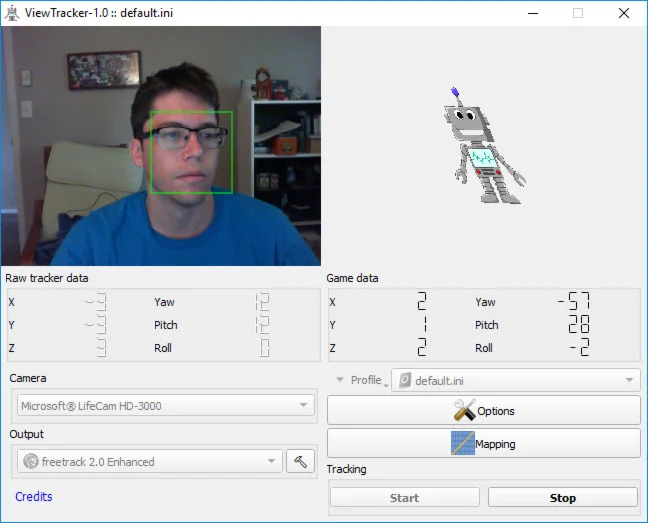Open the Profile menu button
This screenshot has width=648, height=523.
pos(362,380)
